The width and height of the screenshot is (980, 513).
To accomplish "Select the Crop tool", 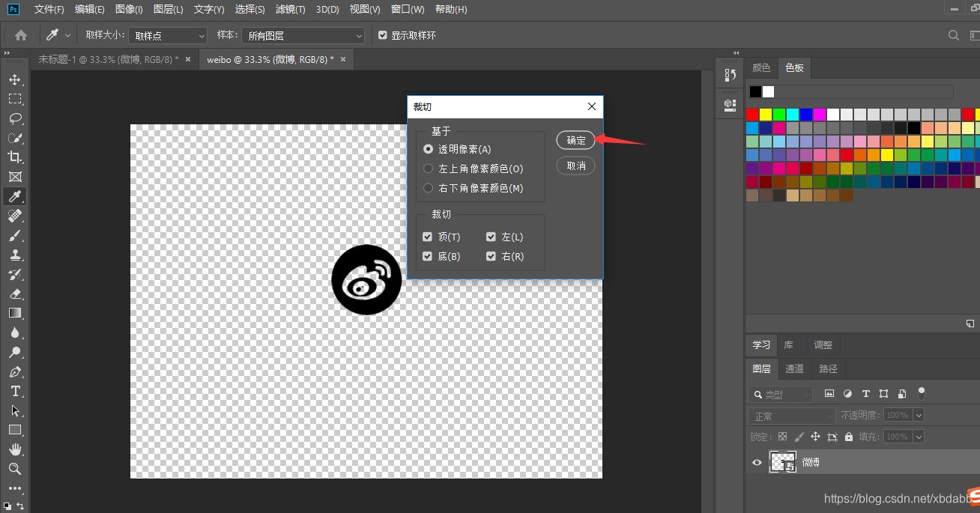I will [x=15, y=157].
